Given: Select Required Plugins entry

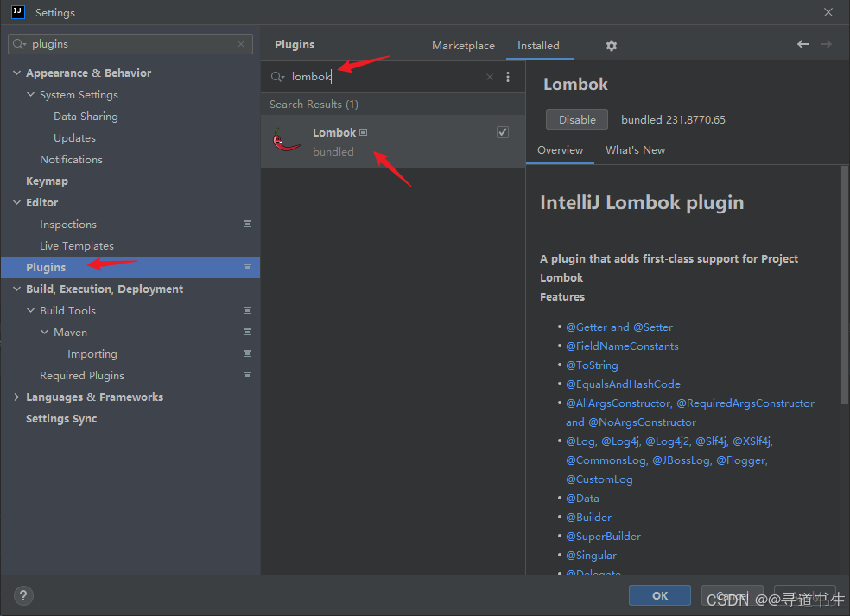Looking at the screenshot, I should [x=82, y=375].
